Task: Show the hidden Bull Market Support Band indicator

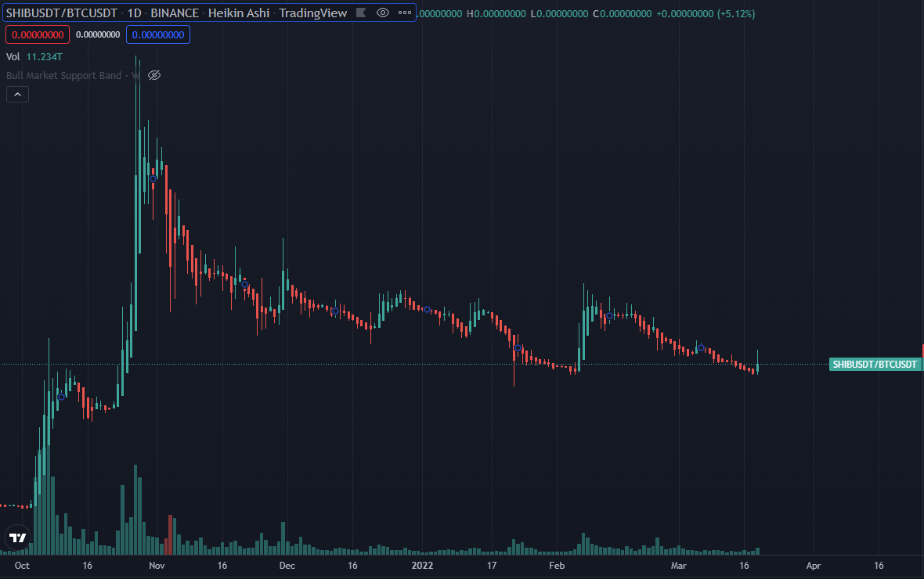Action: click(154, 75)
